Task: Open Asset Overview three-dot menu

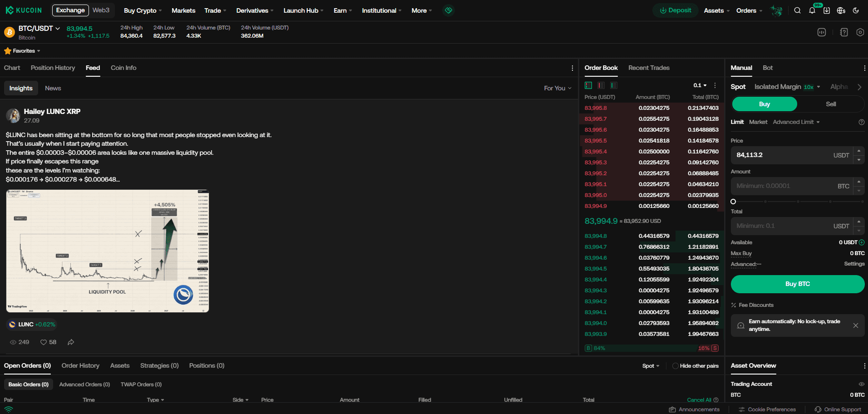Action: [864, 366]
